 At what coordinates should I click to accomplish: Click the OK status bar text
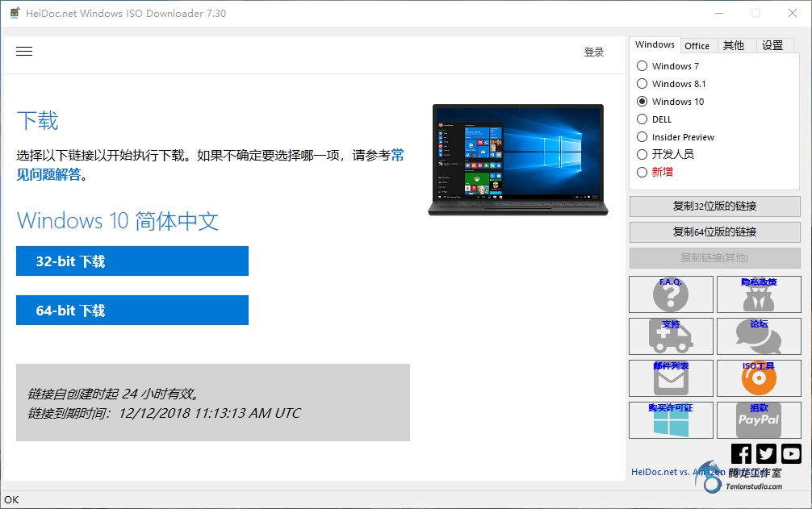click(x=11, y=499)
